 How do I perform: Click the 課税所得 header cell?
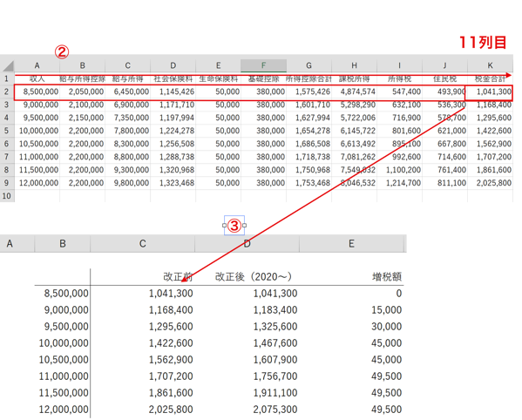click(x=354, y=79)
